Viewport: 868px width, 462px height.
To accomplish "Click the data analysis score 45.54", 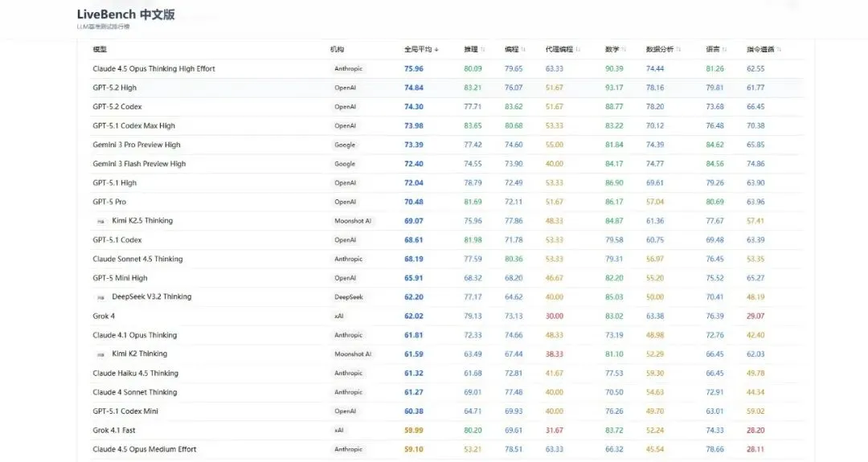I will [655, 449].
